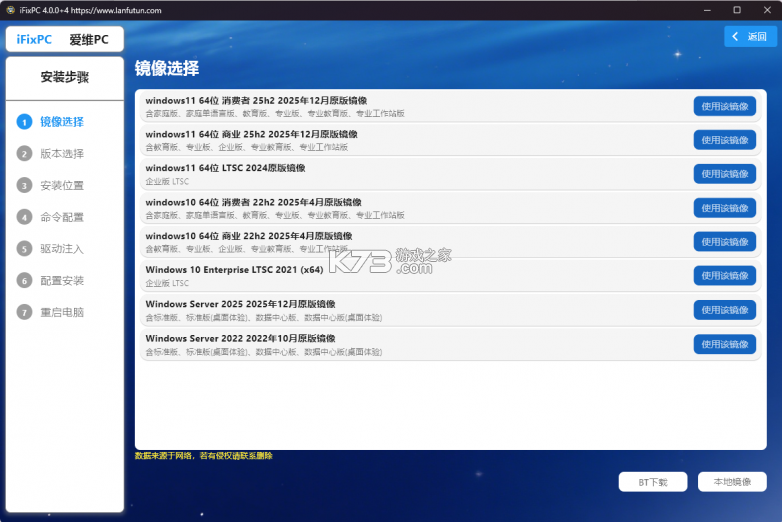Select the 版本选择 step label
The height and width of the screenshot is (522, 782).
click(x=62, y=154)
